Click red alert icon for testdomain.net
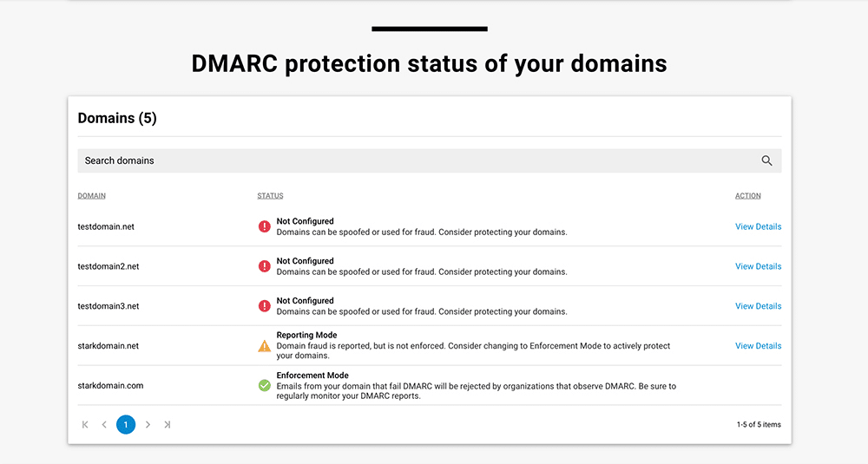 pyautogui.click(x=265, y=226)
